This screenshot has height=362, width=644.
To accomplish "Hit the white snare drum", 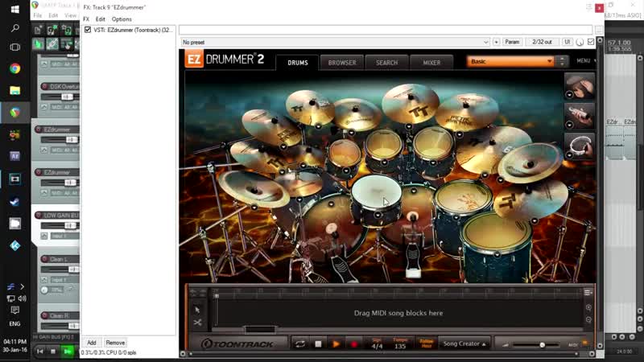I will click(376, 191).
